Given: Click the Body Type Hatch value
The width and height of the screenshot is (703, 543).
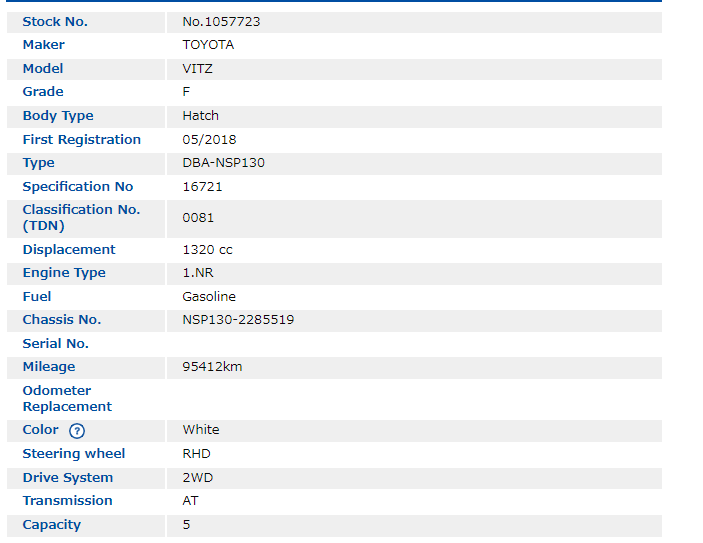Looking at the screenshot, I should (200, 116).
